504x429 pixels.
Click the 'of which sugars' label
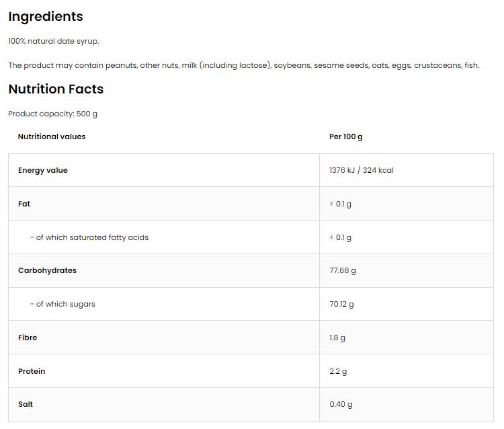coord(62,304)
